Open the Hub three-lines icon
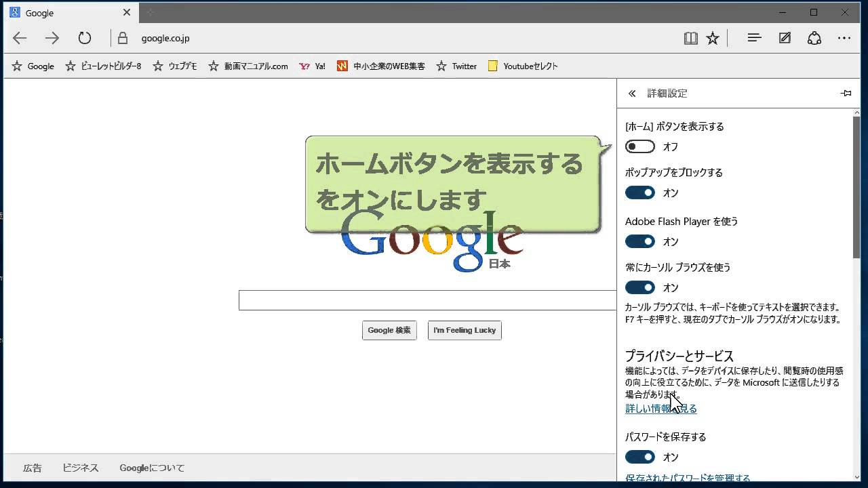This screenshot has width=868, height=488. click(754, 38)
